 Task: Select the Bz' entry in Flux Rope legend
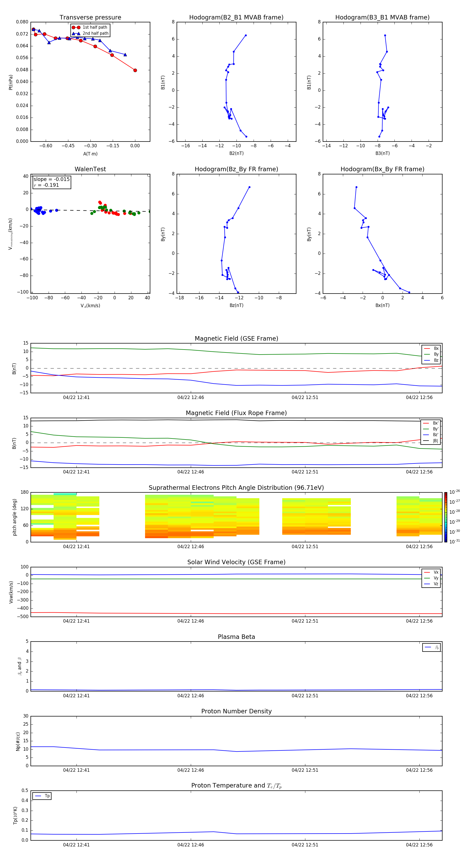click(x=431, y=435)
